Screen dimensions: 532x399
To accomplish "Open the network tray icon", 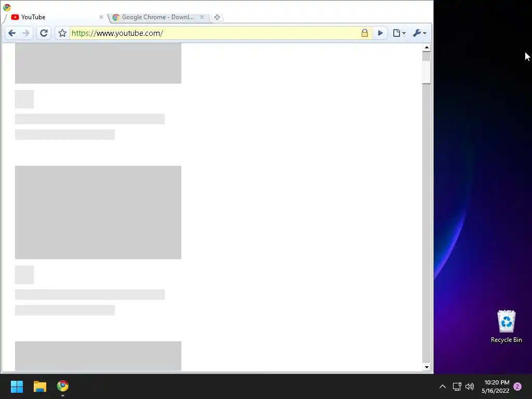I will click(457, 386).
